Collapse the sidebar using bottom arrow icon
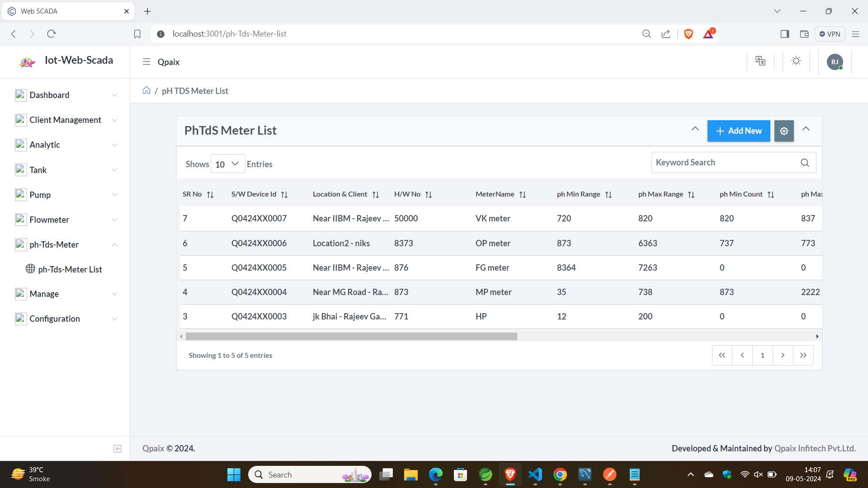 (118, 449)
